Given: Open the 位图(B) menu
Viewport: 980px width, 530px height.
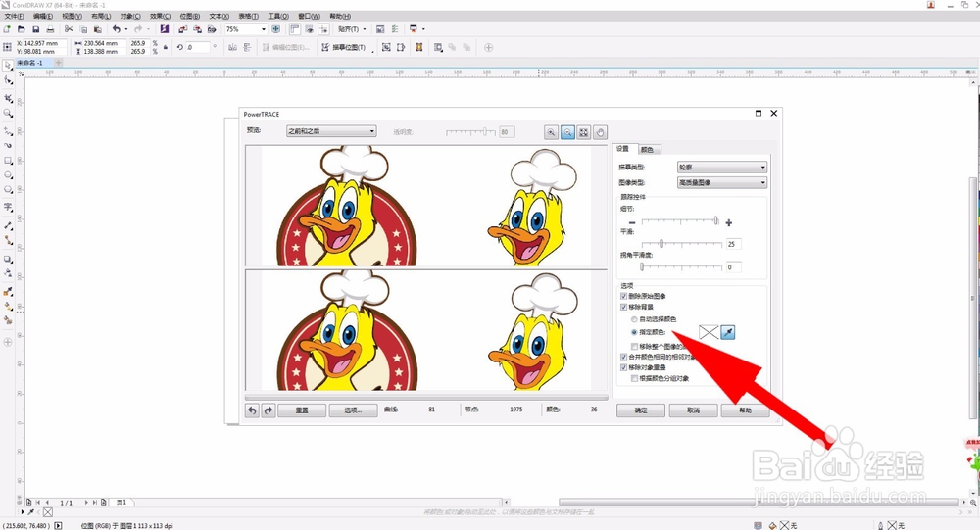Looking at the screenshot, I should pos(189,17).
